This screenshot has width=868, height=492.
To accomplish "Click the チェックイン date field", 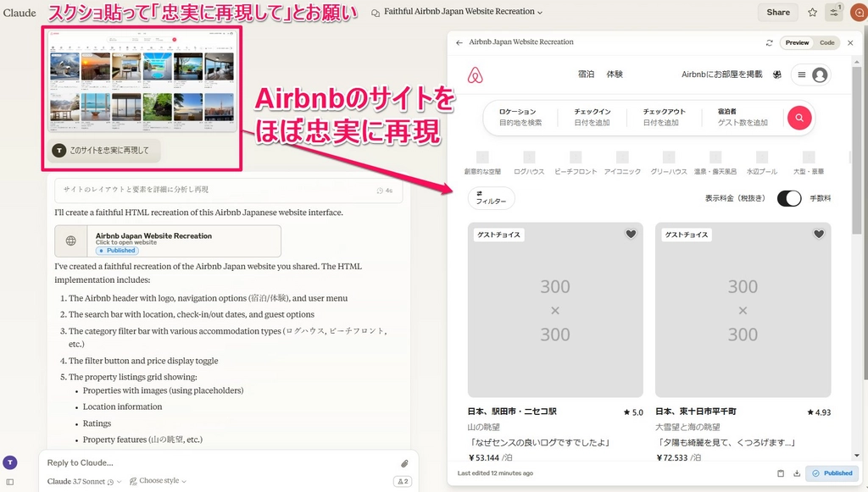I will pos(593,117).
